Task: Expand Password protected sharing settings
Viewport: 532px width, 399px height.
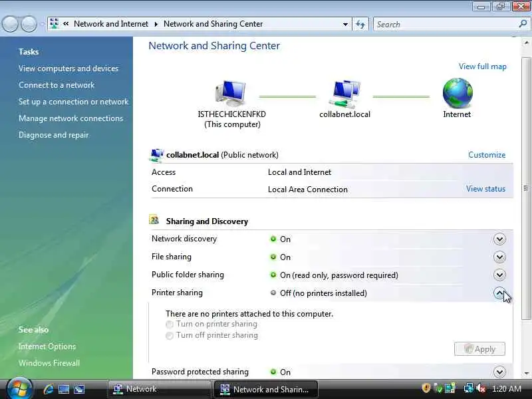Action: [499, 372]
